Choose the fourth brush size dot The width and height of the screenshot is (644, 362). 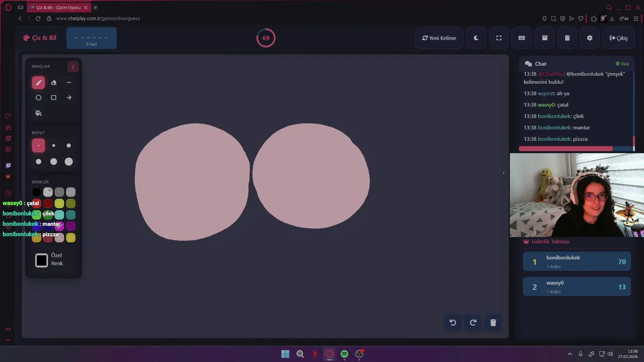click(38, 161)
